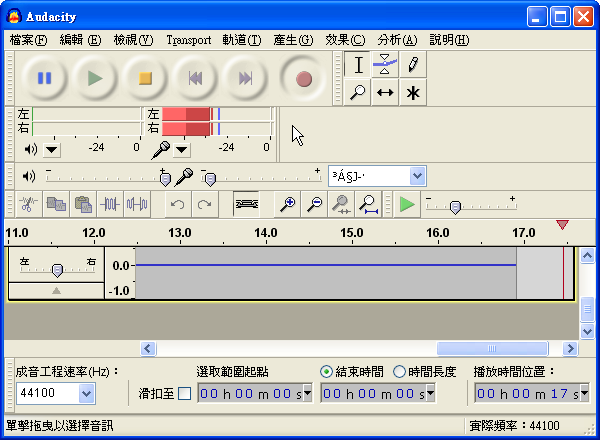This screenshot has width=600, height=440.
Task: Pause playback with the Pause button
Action: [x=44, y=78]
